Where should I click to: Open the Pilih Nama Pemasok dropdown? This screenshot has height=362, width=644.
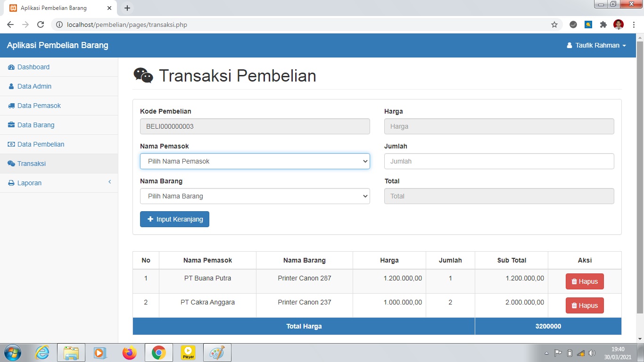click(x=255, y=161)
